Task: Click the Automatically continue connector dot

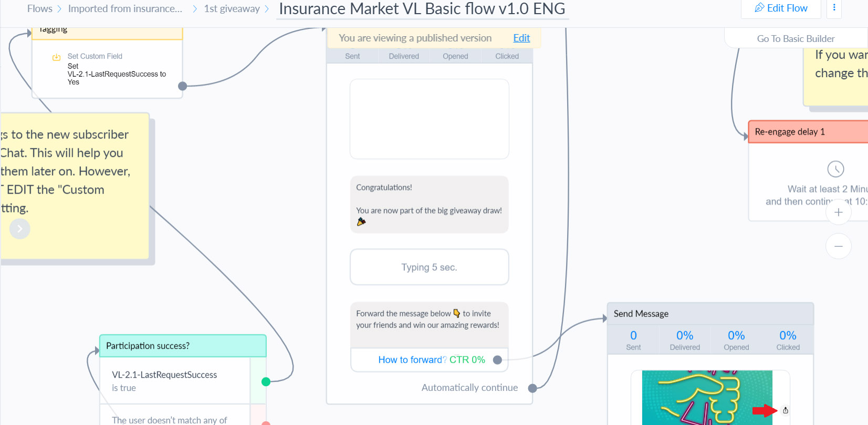Action: tap(532, 388)
